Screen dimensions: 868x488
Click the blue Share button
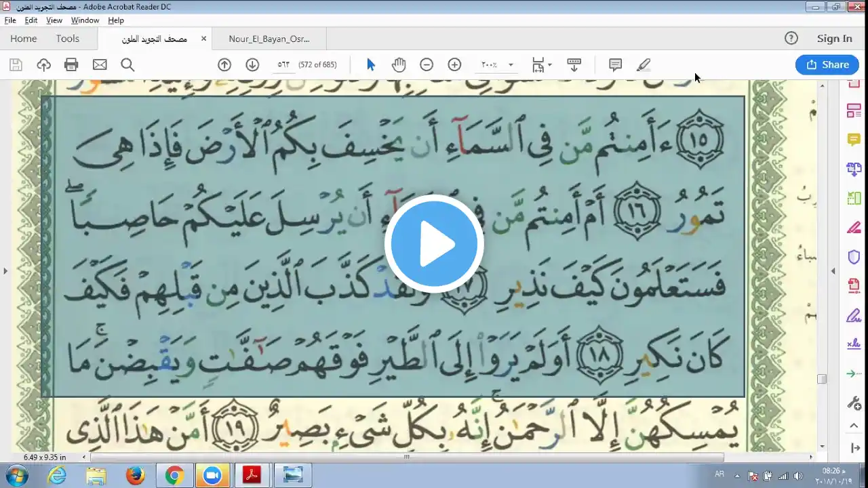tap(827, 65)
